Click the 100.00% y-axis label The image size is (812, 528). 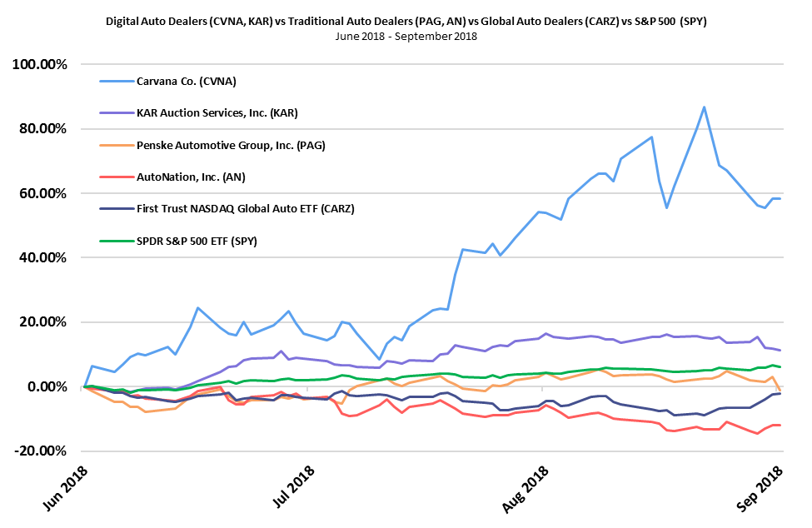[x=40, y=65]
